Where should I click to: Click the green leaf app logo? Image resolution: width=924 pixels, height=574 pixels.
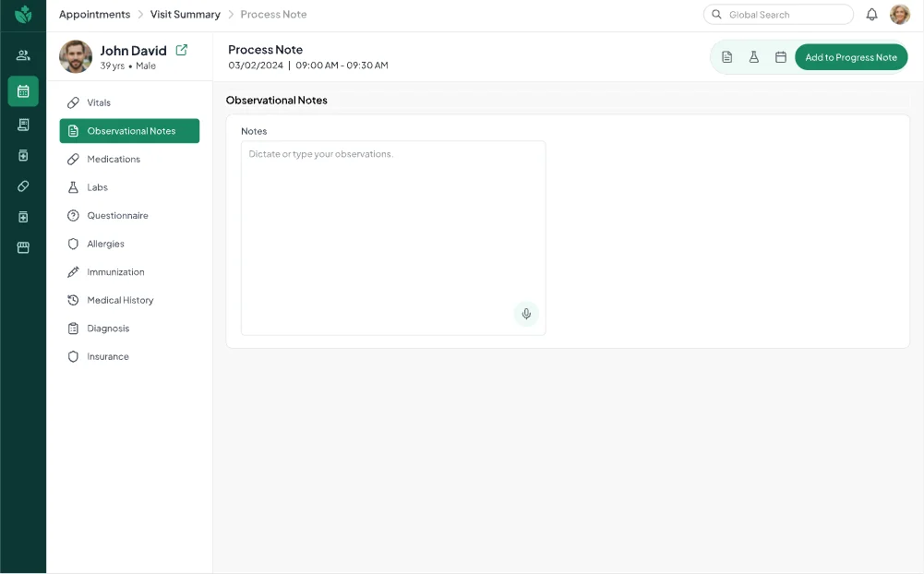(x=23, y=14)
